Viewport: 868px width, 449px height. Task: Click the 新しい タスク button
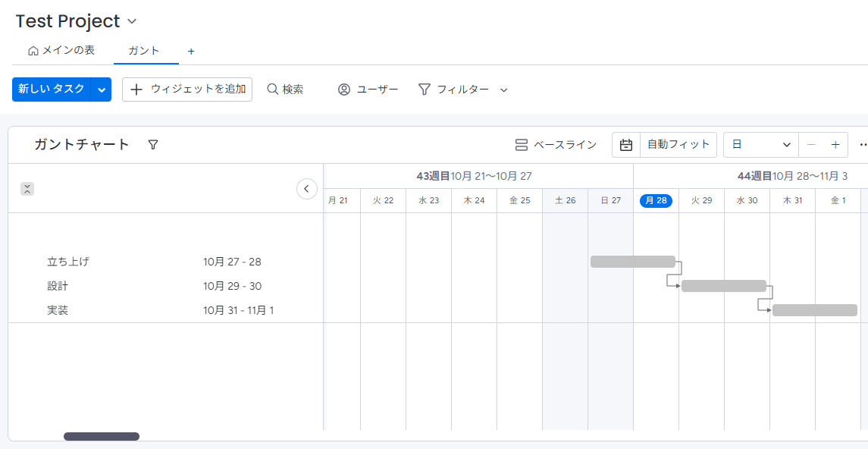(51, 89)
